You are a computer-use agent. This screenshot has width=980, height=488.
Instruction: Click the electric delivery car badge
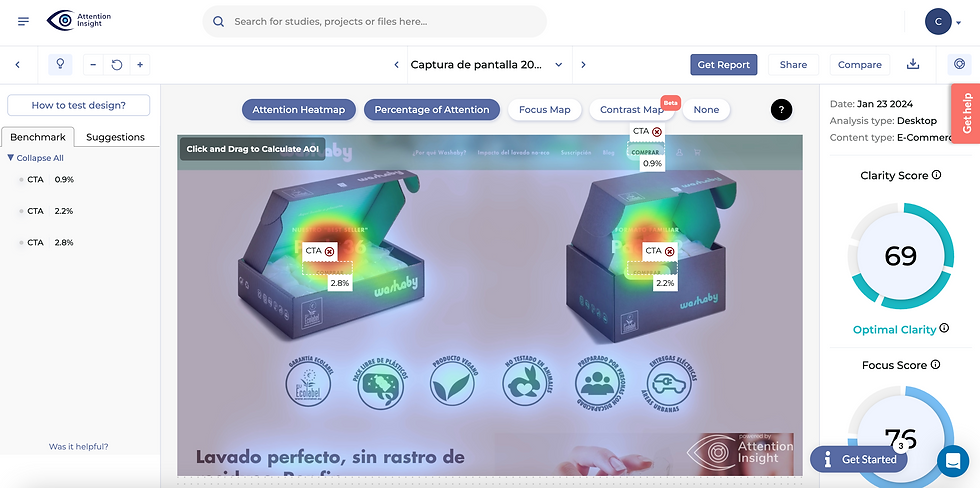[x=670, y=384]
